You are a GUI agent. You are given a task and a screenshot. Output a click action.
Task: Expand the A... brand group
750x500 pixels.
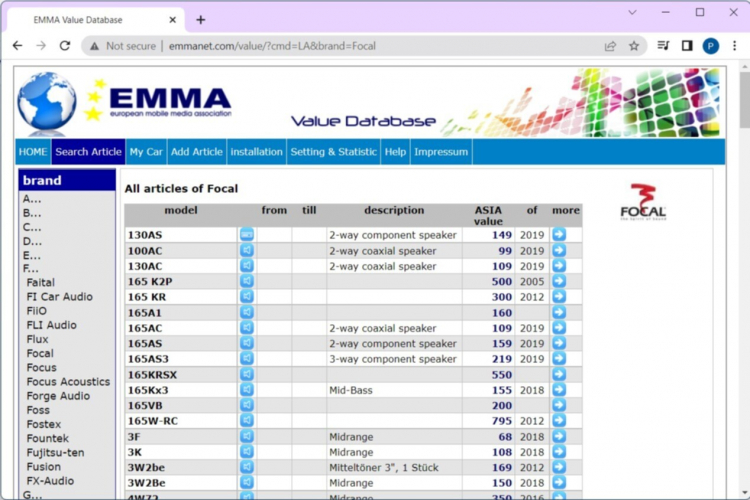point(32,199)
